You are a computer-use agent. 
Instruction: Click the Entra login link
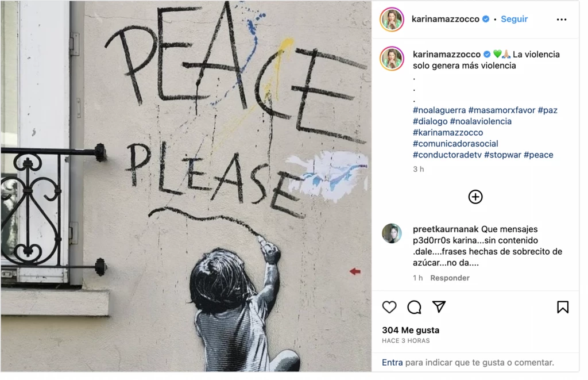tap(392, 362)
